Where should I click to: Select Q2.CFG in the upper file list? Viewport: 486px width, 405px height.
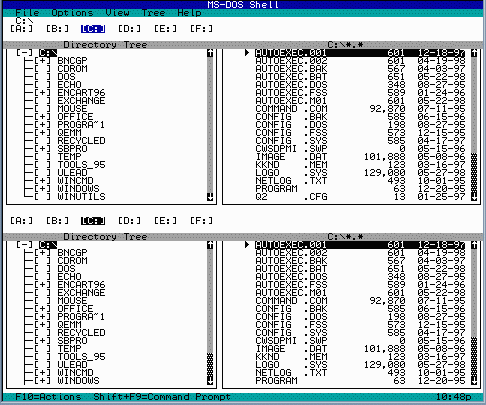360,197
